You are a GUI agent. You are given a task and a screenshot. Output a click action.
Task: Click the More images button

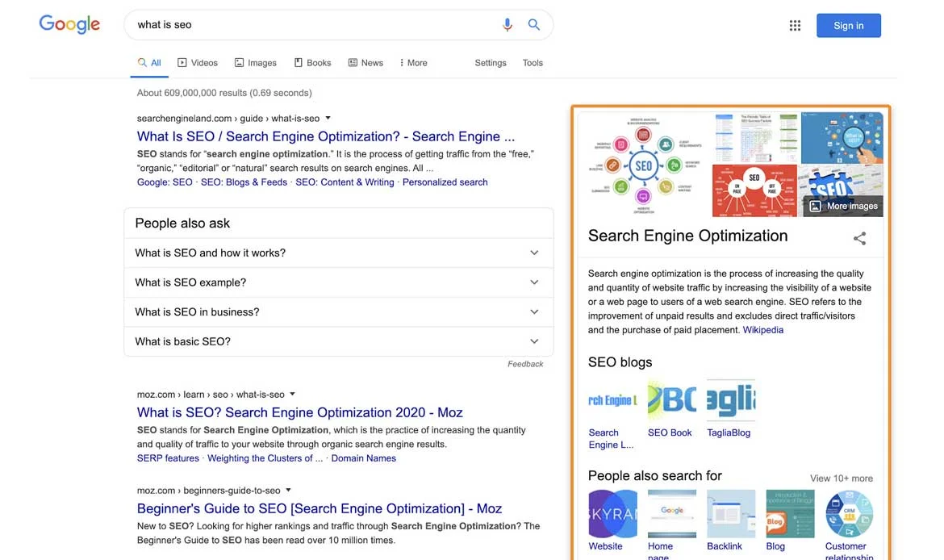point(843,206)
